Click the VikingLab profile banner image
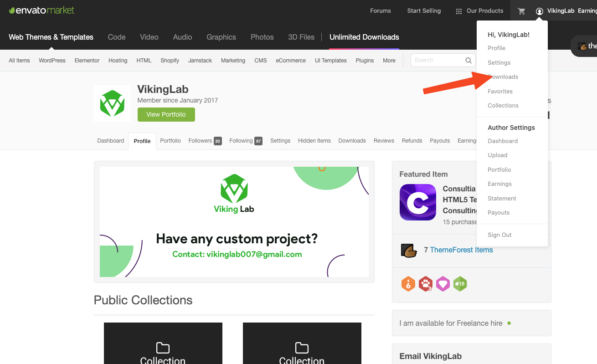This screenshot has width=597, height=364. 234,222
